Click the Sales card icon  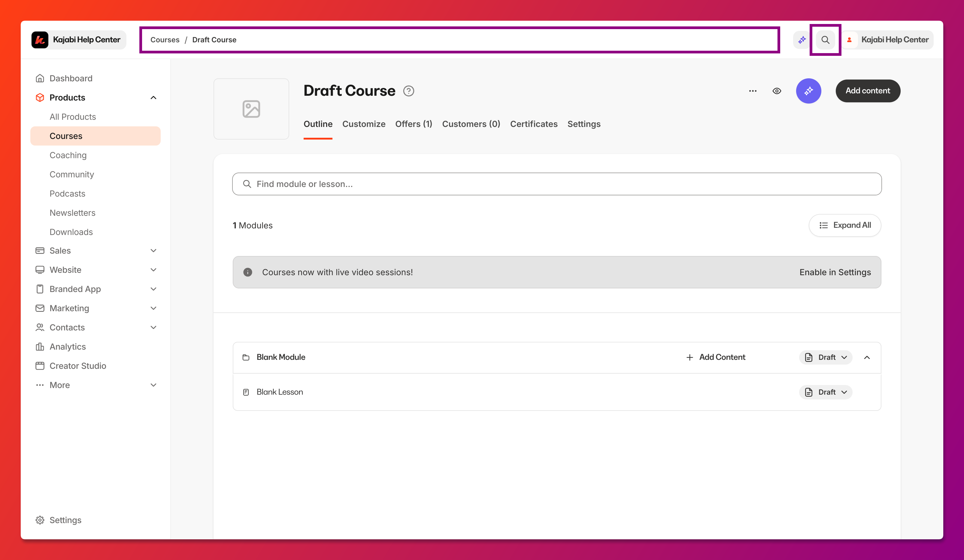tap(40, 250)
